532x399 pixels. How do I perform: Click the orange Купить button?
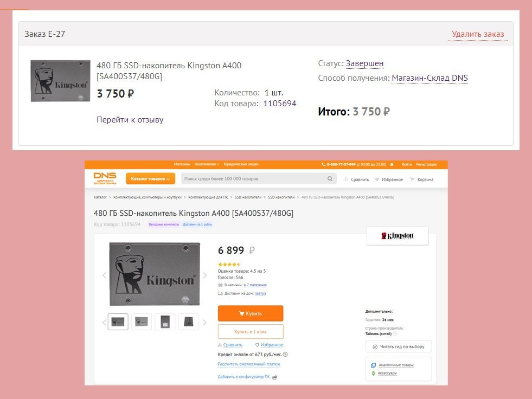point(251,313)
